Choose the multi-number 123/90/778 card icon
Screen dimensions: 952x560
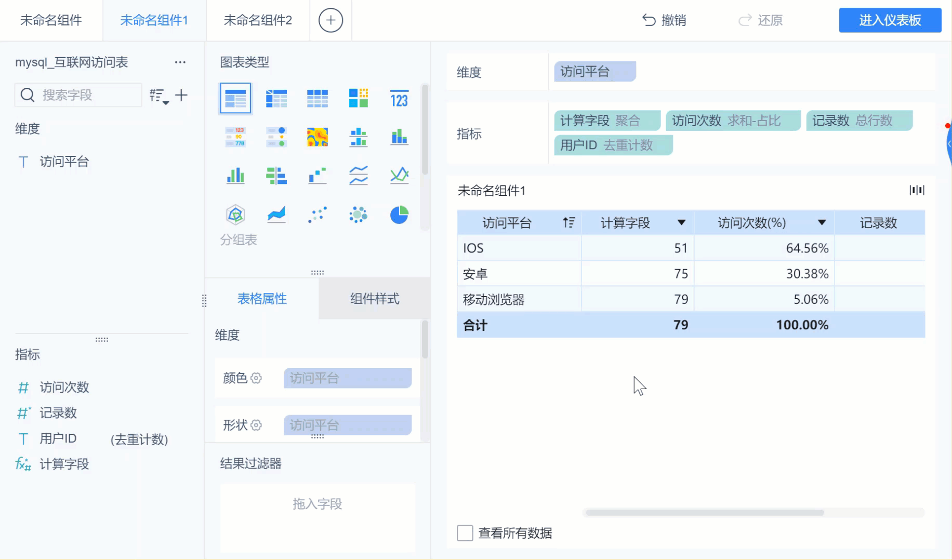(235, 137)
